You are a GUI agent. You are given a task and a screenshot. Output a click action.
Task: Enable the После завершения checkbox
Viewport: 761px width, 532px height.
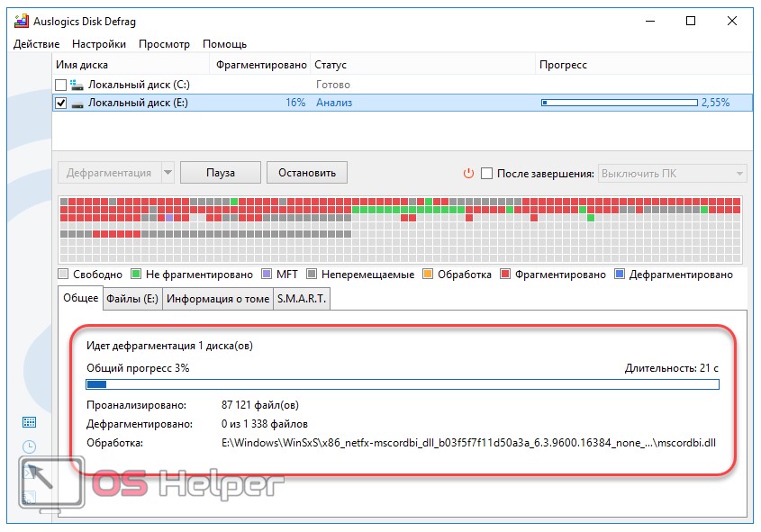(486, 174)
